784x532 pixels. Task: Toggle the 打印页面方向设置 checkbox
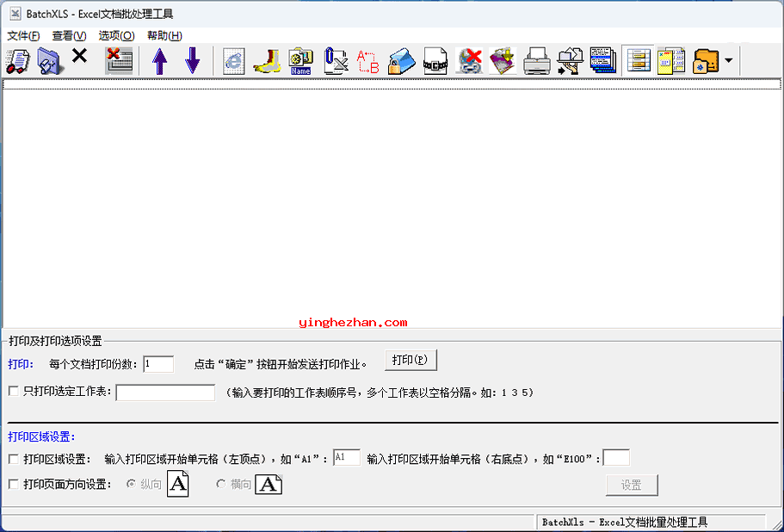click(x=14, y=484)
